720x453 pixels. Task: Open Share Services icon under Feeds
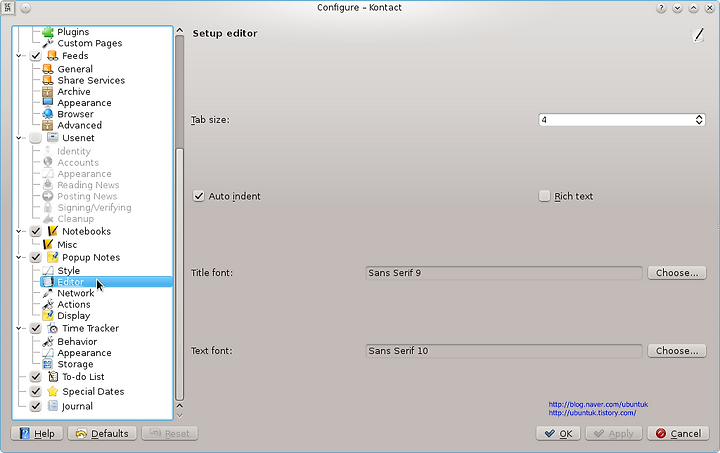[x=48, y=80]
